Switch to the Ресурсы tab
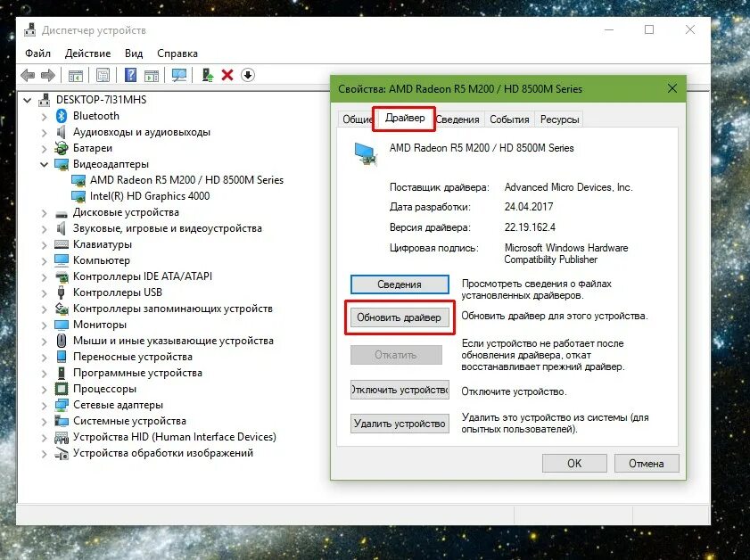Screen dimensions: 750x560 (560, 119)
